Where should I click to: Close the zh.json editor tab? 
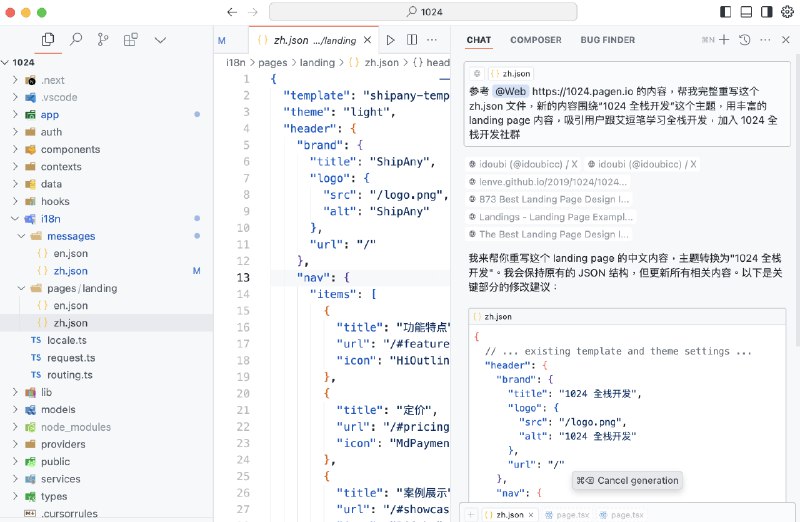click(x=367, y=40)
